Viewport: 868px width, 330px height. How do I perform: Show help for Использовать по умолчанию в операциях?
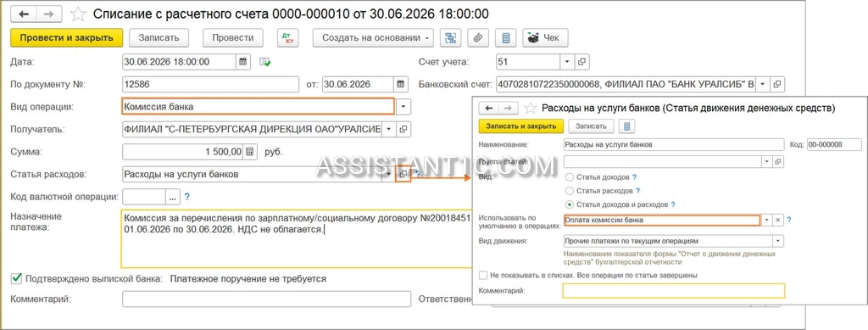point(789,220)
